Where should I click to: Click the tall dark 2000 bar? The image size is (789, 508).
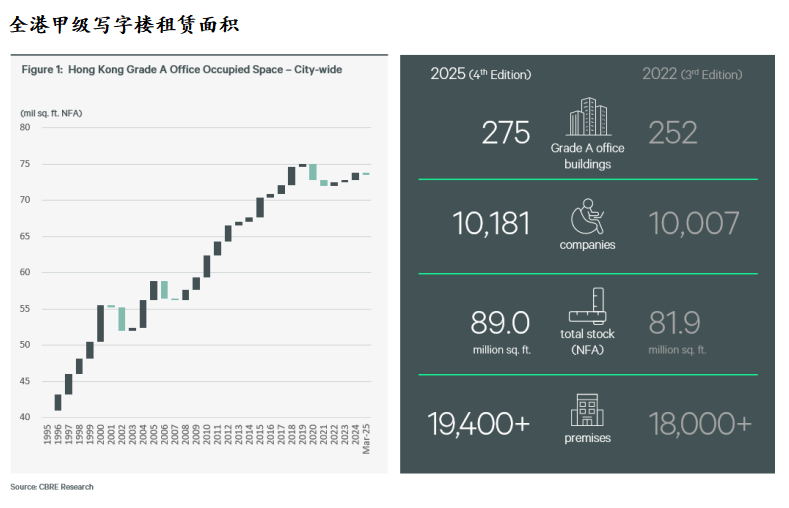(x=101, y=323)
